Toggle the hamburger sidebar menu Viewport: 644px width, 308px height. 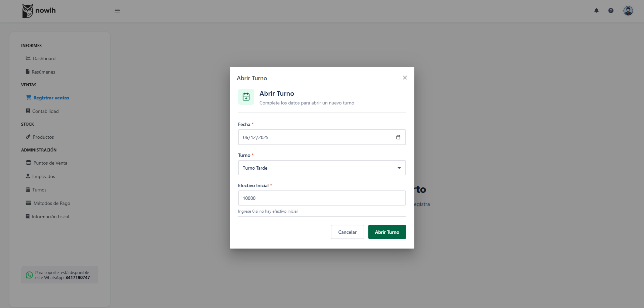point(117,11)
